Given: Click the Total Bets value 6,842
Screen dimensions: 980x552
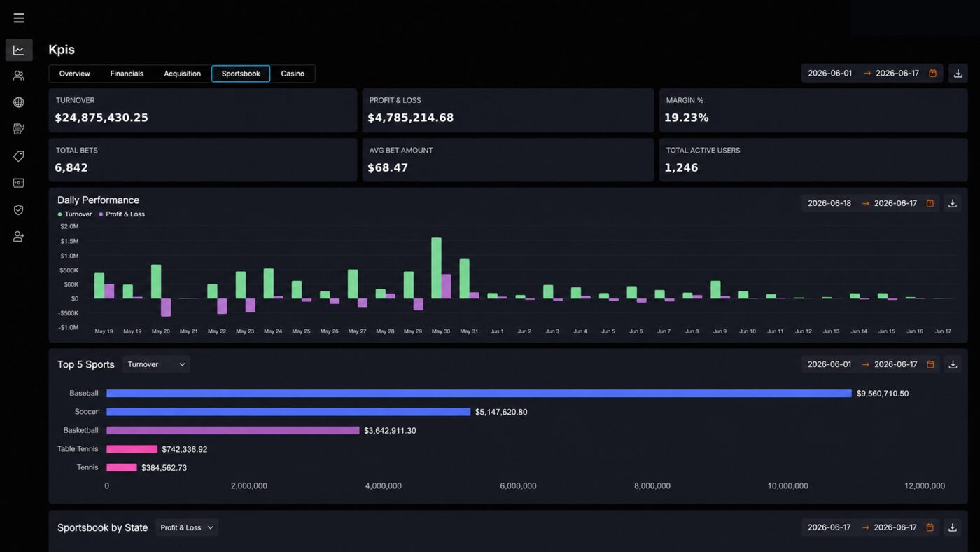Looking at the screenshot, I should (x=71, y=167).
